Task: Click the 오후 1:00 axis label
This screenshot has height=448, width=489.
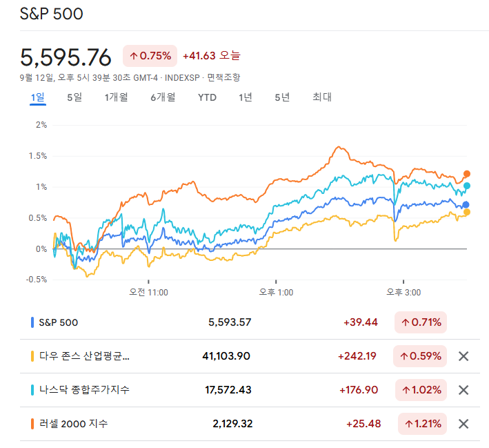Action: pyautogui.click(x=276, y=293)
